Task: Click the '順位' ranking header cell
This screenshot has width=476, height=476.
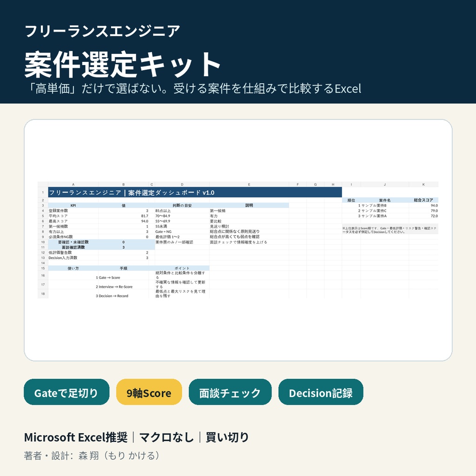Action: [351, 200]
